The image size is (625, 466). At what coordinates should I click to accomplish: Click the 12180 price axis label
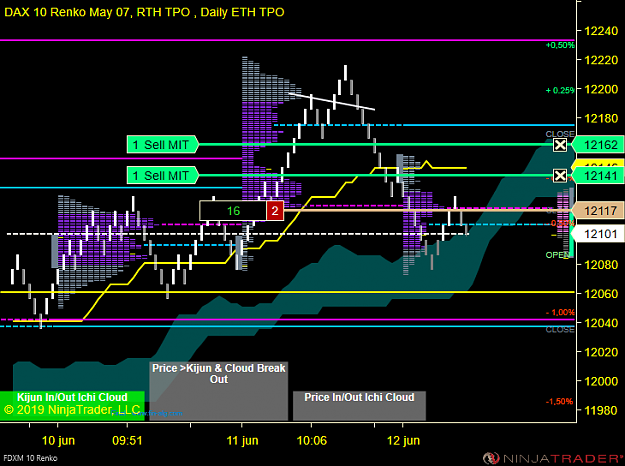pos(601,118)
